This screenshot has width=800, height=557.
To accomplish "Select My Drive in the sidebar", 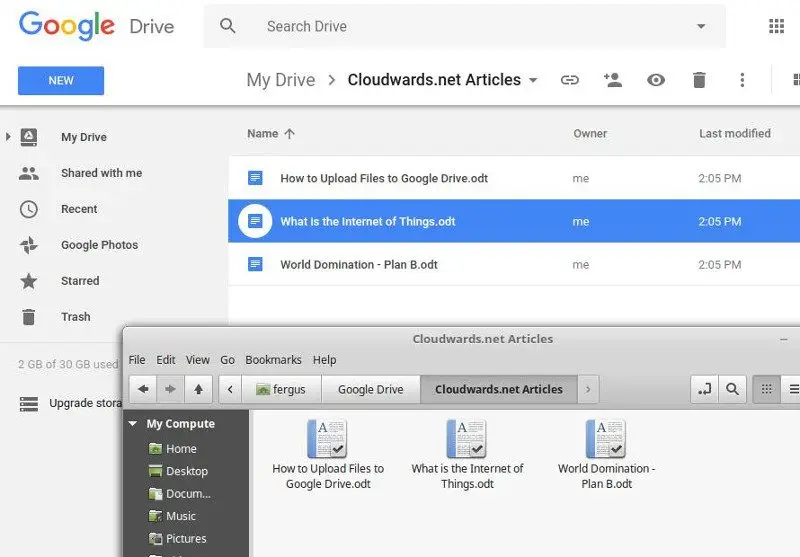I will click(x=84, y=137).
